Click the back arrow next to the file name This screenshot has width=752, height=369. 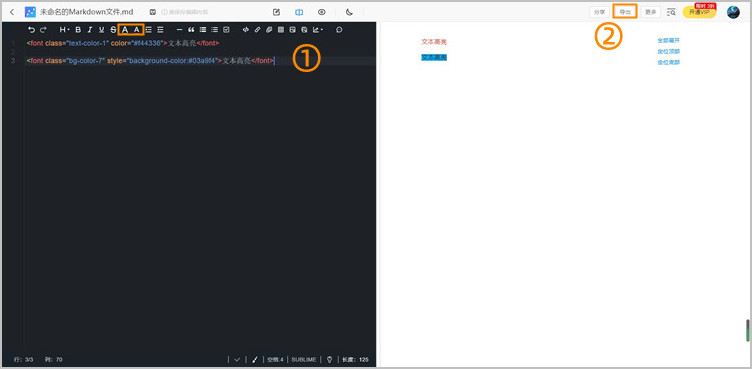coord(12,12)
